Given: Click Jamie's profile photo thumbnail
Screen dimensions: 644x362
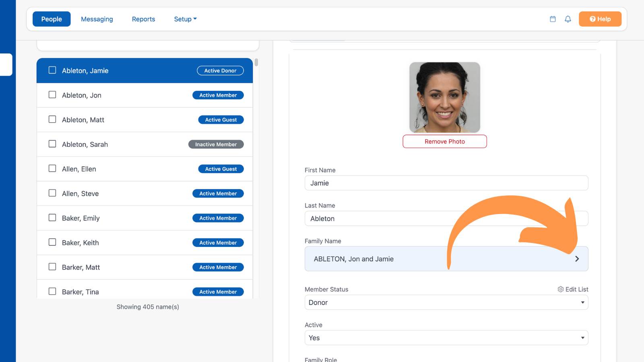Looking at the screenshot, I should point(445,97).
